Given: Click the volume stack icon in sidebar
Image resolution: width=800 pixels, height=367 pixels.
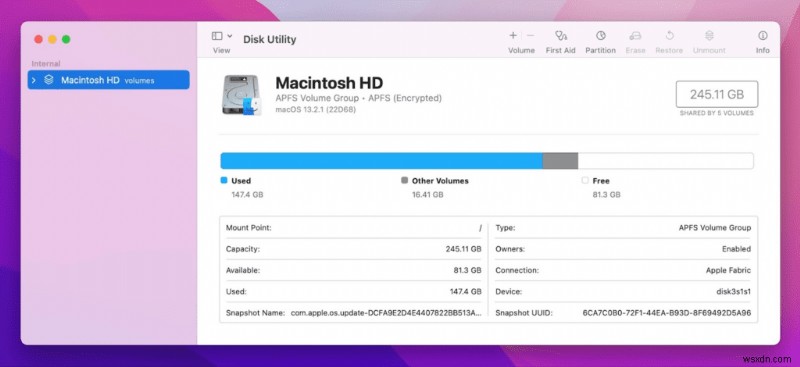Looking at the screenshot, I should [48, 80].
